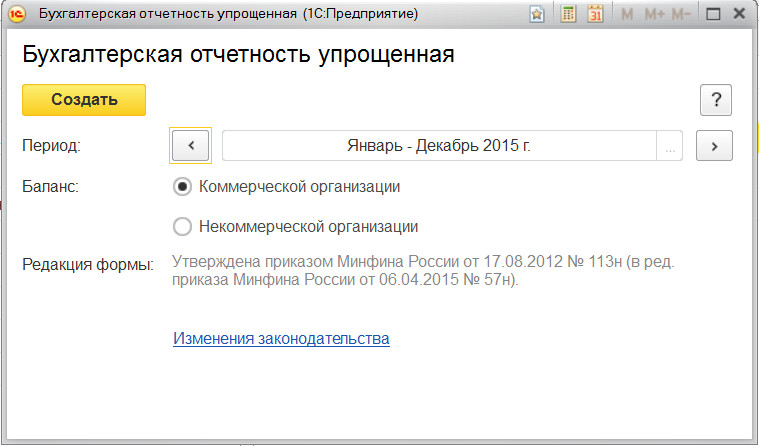Viewport: 759px width, 446px height.
Task: Click the 1C application logo icon
Action: (x=17, y=15)
